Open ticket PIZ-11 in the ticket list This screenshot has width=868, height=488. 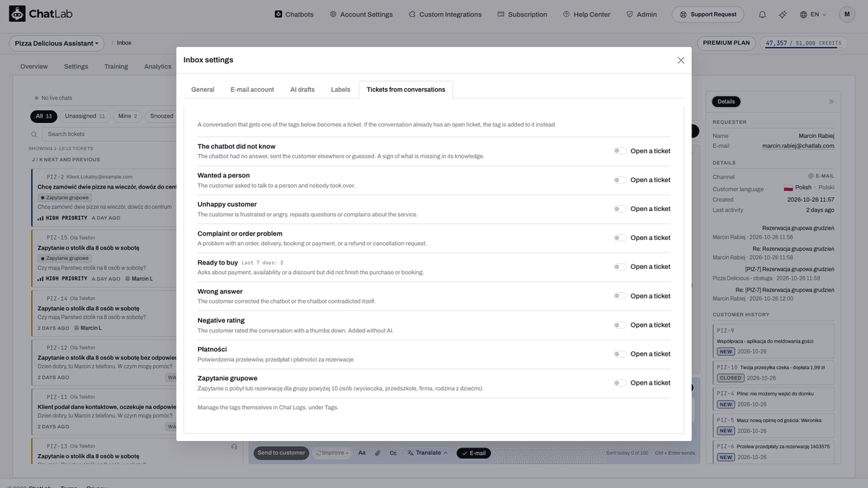pyautogui.click(x=104, y=412)
